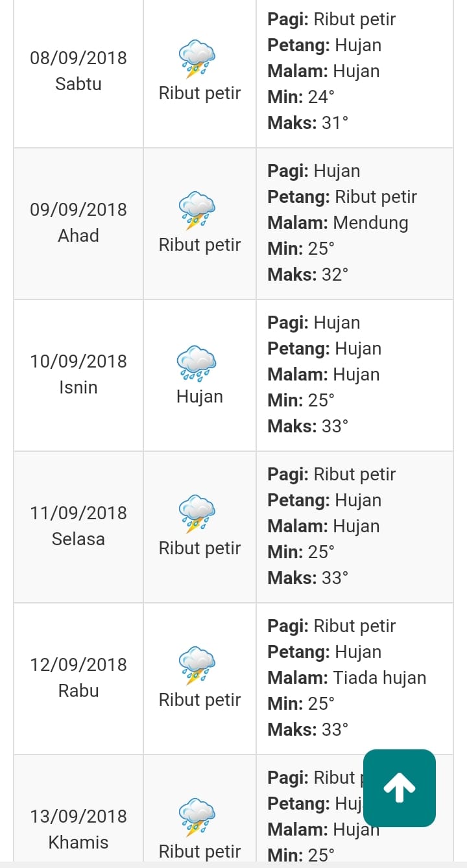Image resolution: width=467 pixels, height=868 pixels.
Task: Click the thunderstorm icon for 11/09/2018 Selasa
Action: [x=197, y=514]
